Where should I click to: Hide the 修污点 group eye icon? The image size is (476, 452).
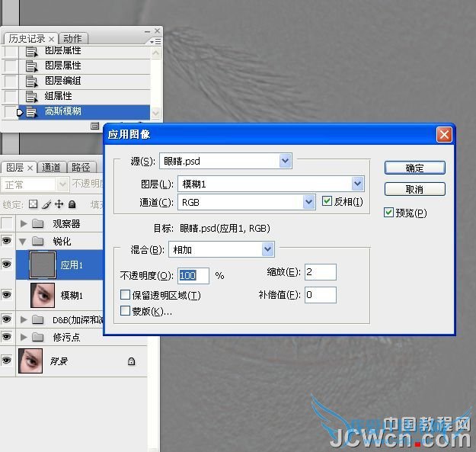(7, 337)
